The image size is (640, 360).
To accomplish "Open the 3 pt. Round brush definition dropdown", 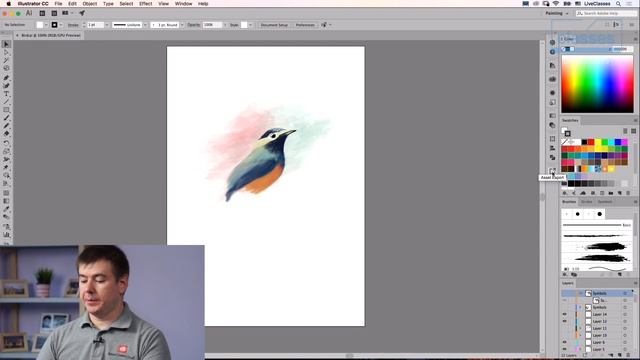I will coord(182,25).
